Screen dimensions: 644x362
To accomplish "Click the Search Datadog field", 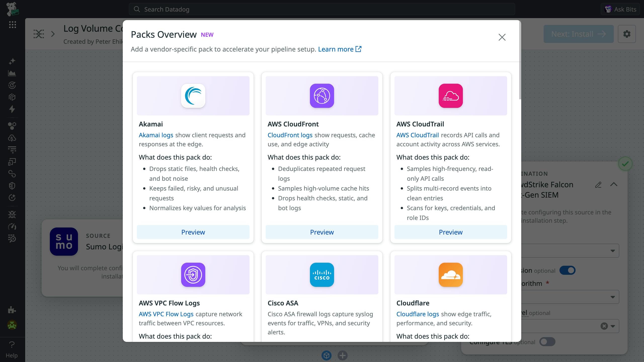I will 322,9.
